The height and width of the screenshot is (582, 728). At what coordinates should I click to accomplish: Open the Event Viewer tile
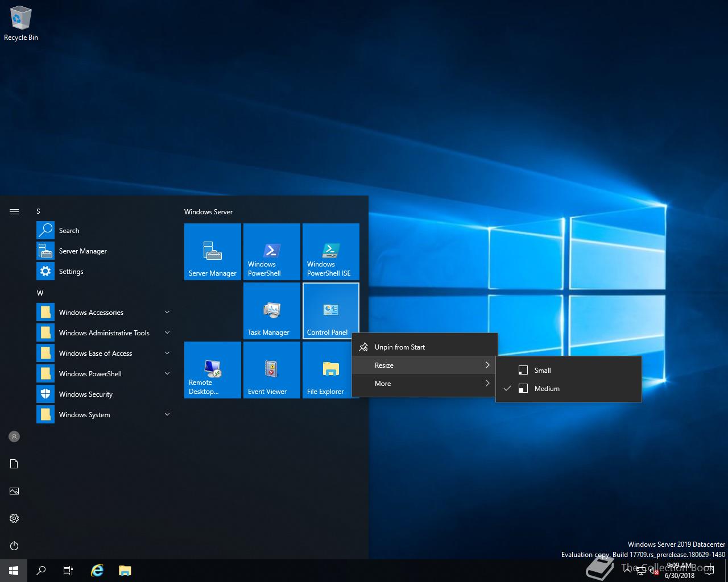point(272,370)
